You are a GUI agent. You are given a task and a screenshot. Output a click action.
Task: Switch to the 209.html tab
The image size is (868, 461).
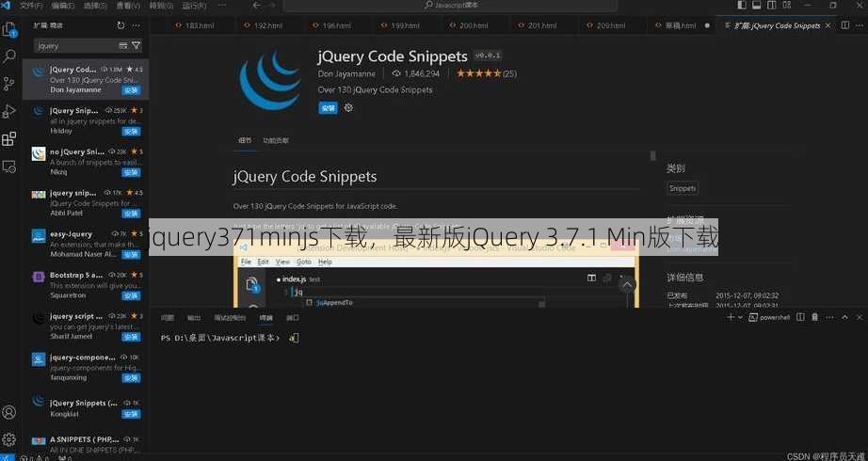click(x=606, y=25)
